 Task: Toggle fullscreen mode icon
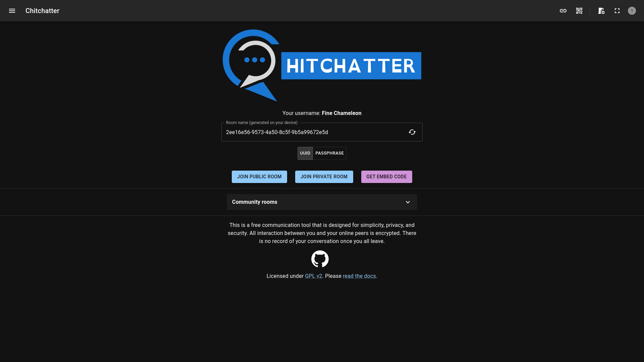(617, 11)
